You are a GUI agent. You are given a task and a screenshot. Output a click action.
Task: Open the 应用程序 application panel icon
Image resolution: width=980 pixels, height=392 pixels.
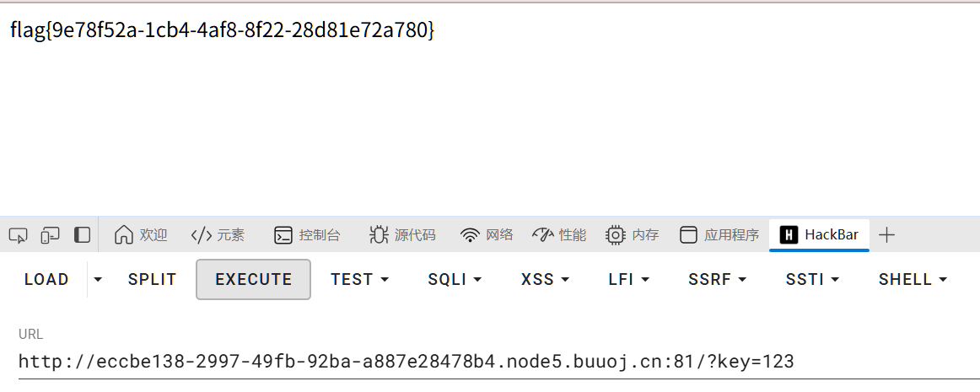click(x=688, y=235)
